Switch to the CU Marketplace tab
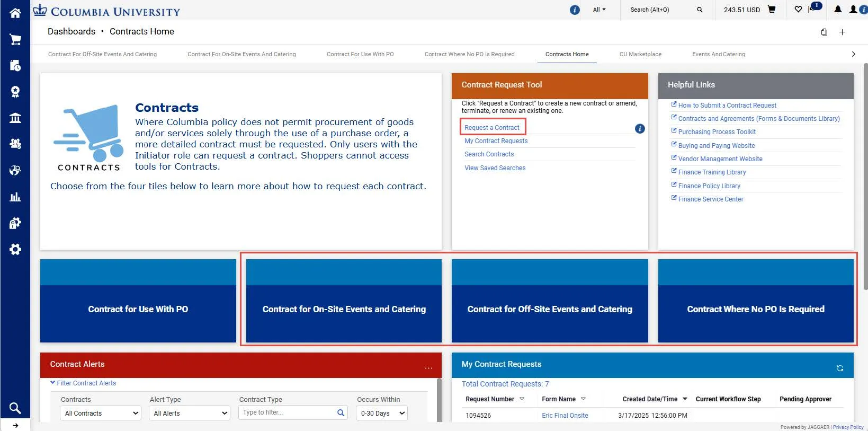This screenshot has height=431, width=868. (640, 54)
